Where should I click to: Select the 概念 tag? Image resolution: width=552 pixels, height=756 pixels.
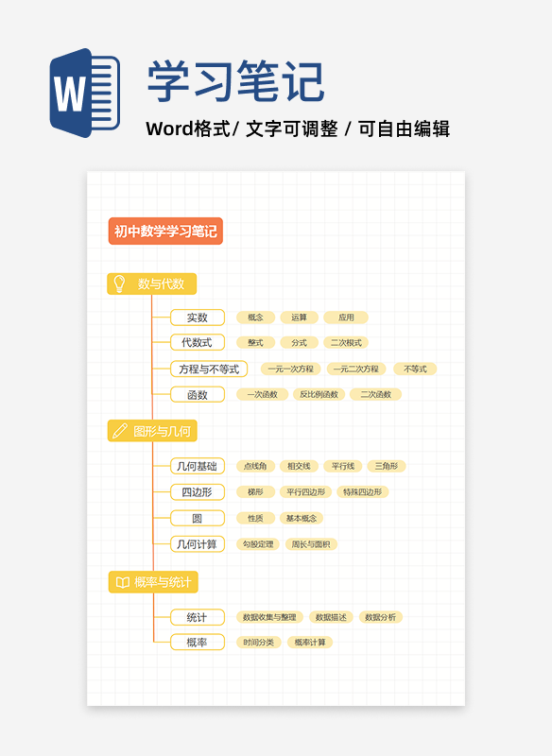point(255,318)
